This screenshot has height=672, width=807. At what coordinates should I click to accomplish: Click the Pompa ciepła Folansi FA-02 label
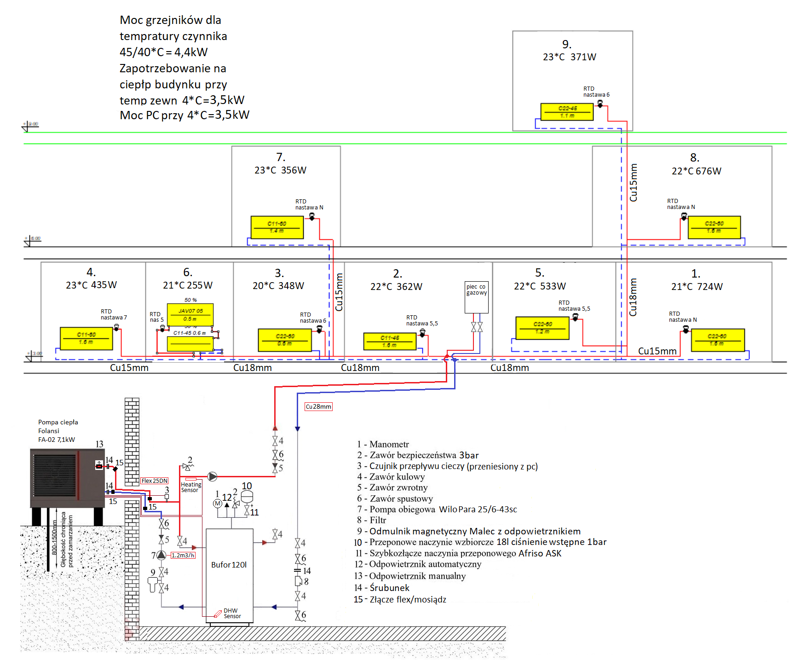click(x=58, y=431)
